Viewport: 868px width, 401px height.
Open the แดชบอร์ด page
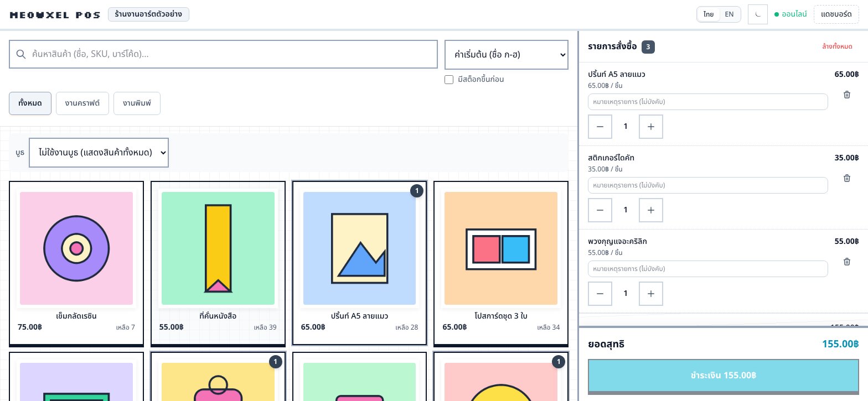836,14
